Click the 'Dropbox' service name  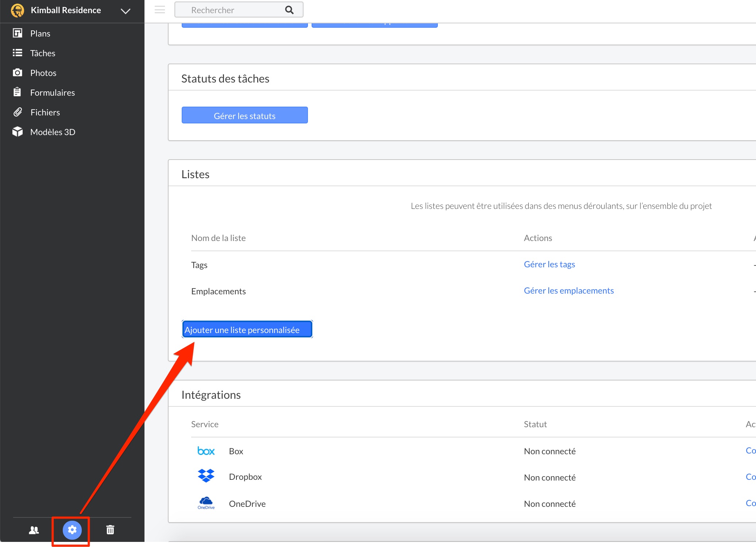245,477
